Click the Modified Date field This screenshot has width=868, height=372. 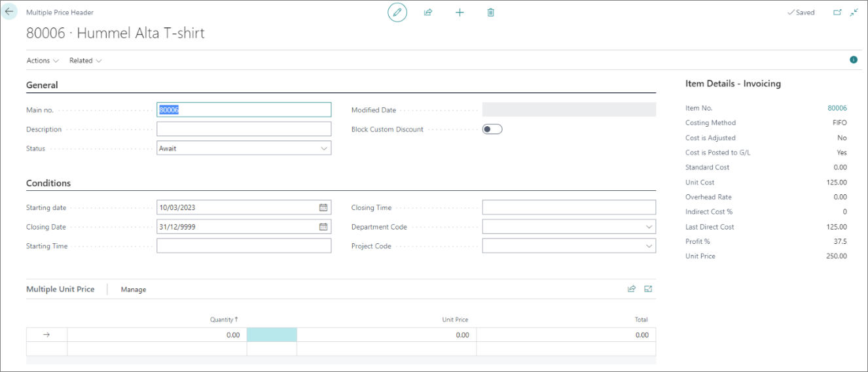[569, 110]
